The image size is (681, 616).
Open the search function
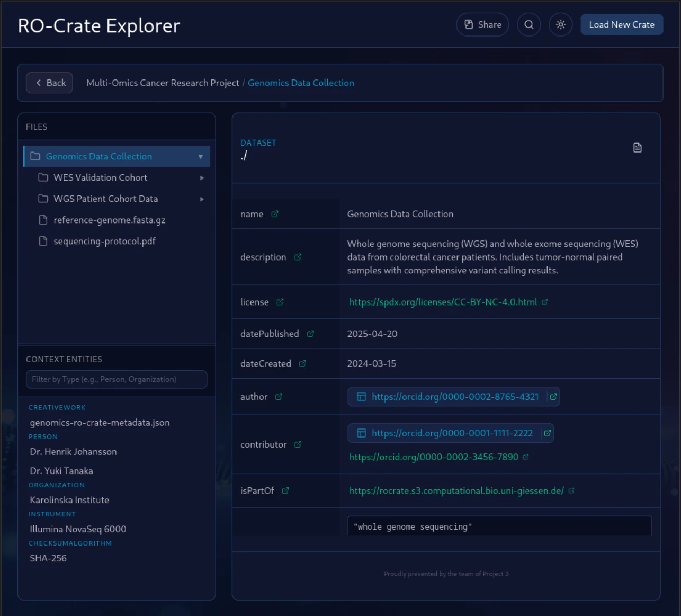tap(528, 24)
